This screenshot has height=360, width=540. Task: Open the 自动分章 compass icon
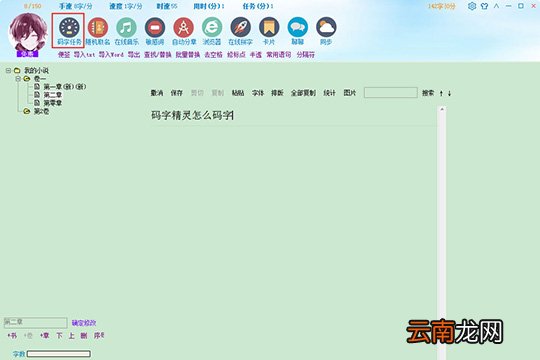184,27
